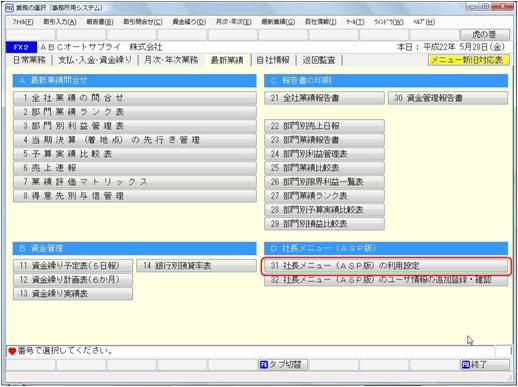This screenshot has height=387, width=518.
Task: Open the ファイル(F) menu
Action: point(23,22)
